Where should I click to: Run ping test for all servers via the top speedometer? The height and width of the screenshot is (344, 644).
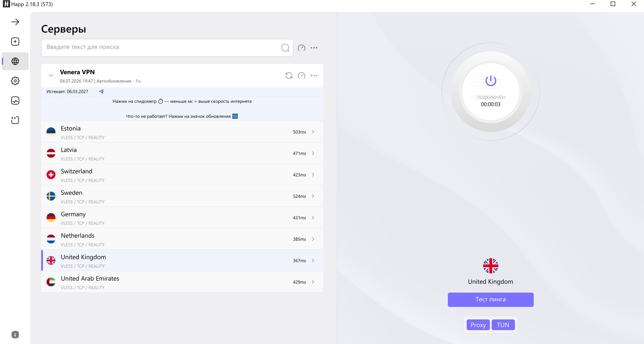pyautogui.click(x=302, y=48)
